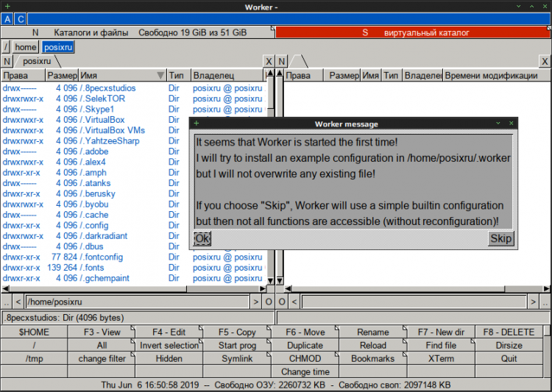Toggle the Hidden files button
This screenshot has height=392, width=552.
click(x=169, y=358)
